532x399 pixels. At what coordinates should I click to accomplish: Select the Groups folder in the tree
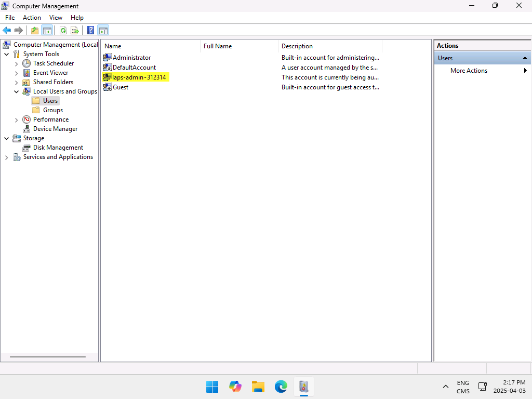52,110
